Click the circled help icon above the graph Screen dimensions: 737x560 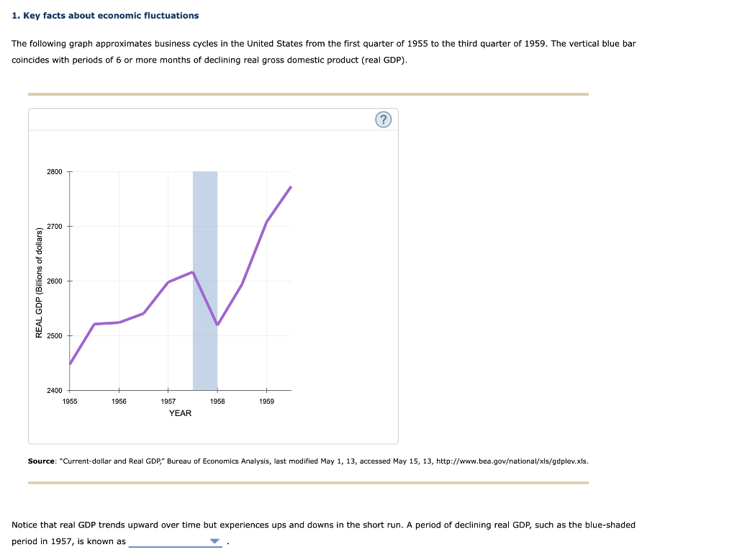pyautogui.click(x=383, y=119)
